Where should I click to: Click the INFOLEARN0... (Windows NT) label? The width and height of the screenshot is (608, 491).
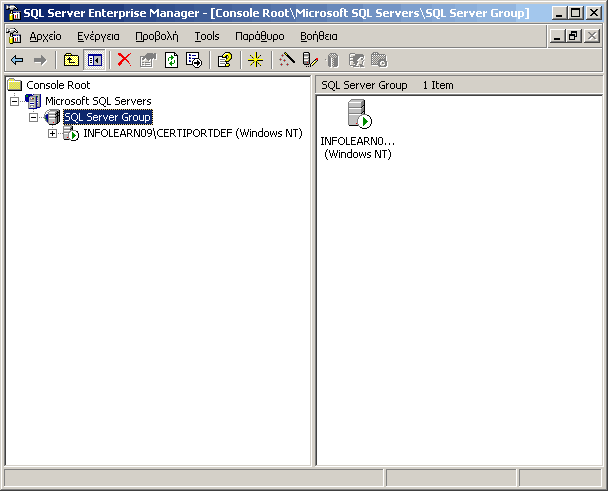tap(358, 148)
